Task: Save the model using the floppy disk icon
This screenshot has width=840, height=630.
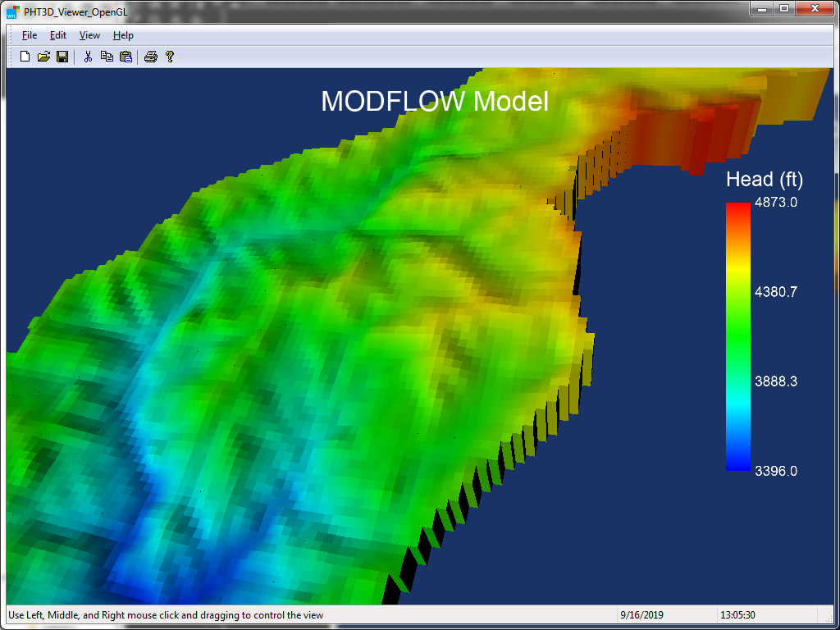Action: (x=62, y=57)
